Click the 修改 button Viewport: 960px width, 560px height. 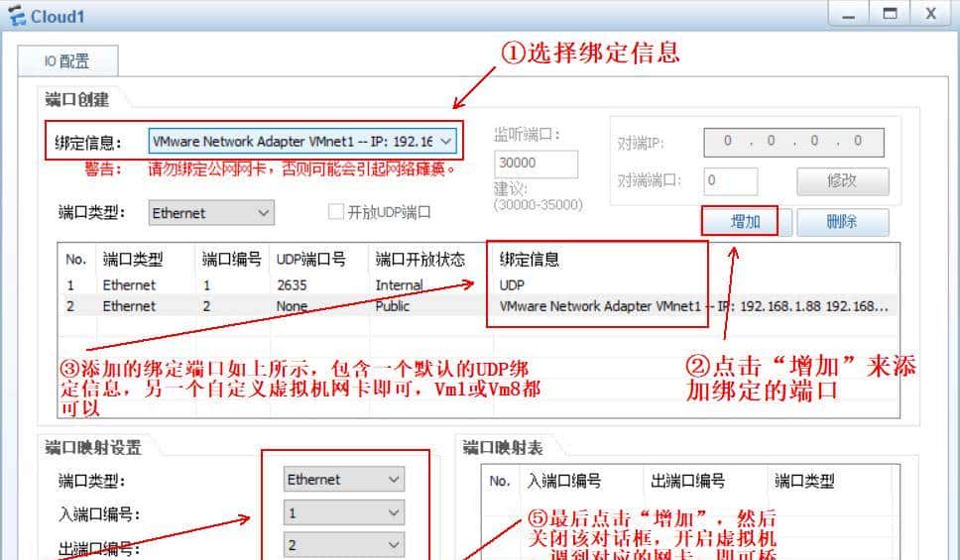pos(842,181)
